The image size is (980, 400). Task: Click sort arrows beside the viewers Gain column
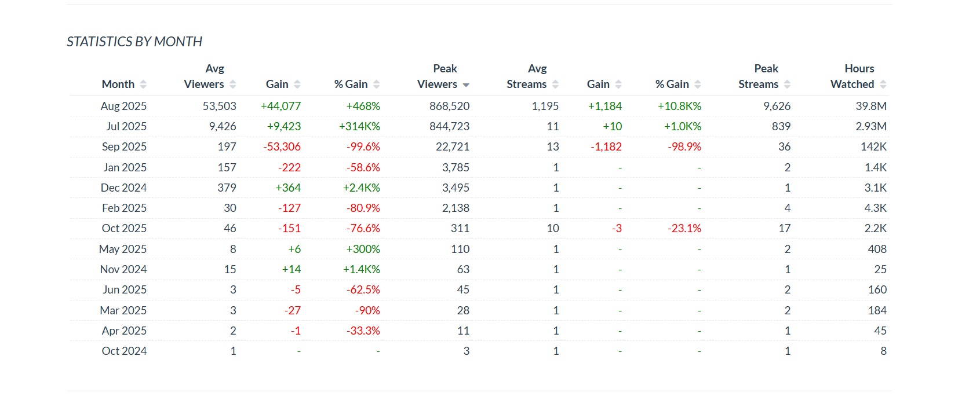point(297,85)
